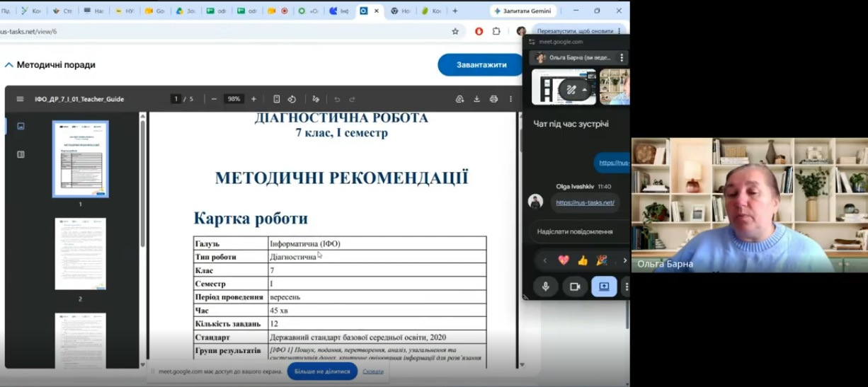Click the fit to page icon
The height and width of the screenshot is (387, 868).
[277, 99]
